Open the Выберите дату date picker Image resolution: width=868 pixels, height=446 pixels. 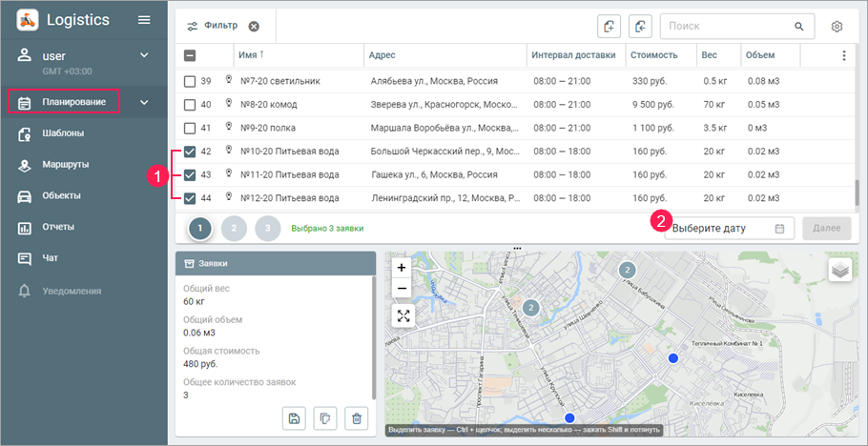pyautogui.click(x=729, y=229)
